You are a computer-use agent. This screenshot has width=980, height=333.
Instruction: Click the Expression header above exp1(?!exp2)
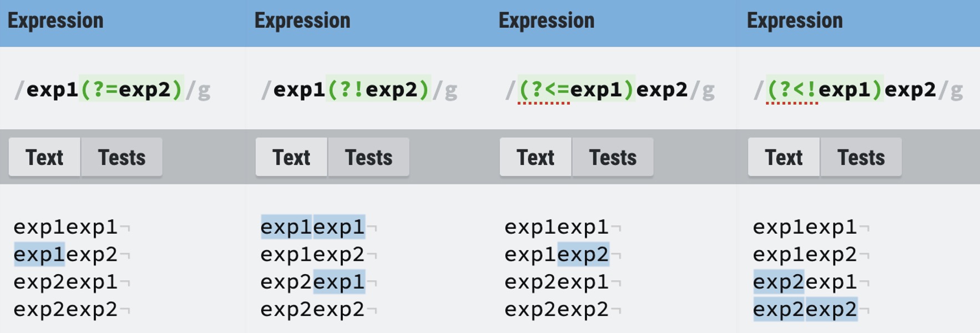(x=302, y=21)
